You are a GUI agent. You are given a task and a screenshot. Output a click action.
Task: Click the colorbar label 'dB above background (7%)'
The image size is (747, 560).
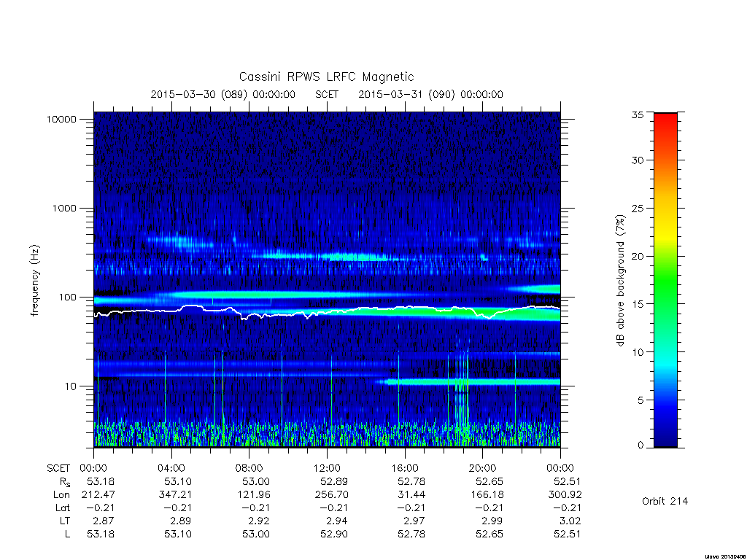620,281
